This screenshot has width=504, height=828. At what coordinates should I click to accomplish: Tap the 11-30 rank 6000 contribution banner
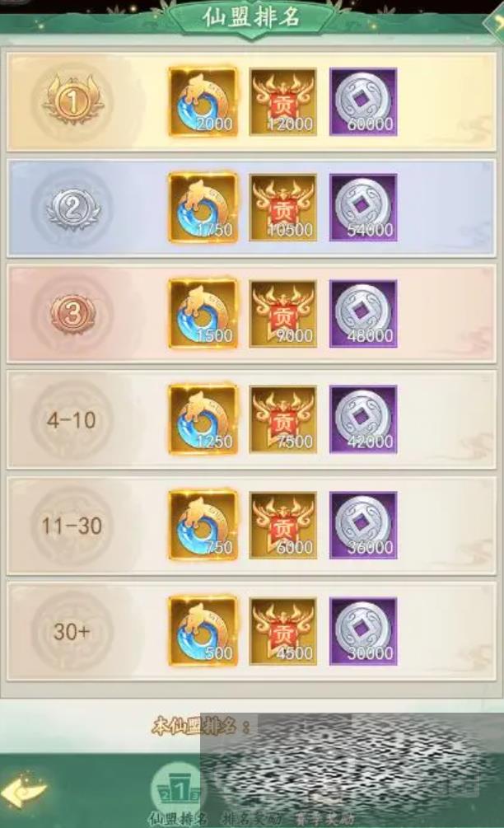coord(283,526)
